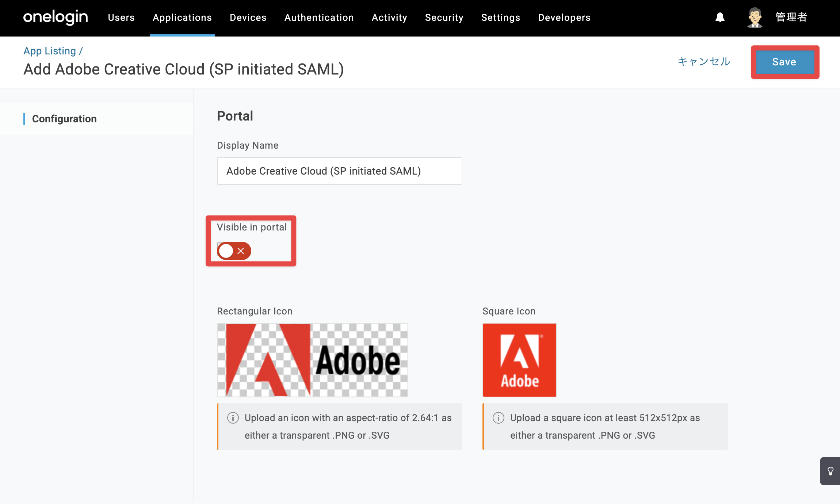
Task: Click the 'Rectangular Icon' label
Action: (x=255, y=311)
